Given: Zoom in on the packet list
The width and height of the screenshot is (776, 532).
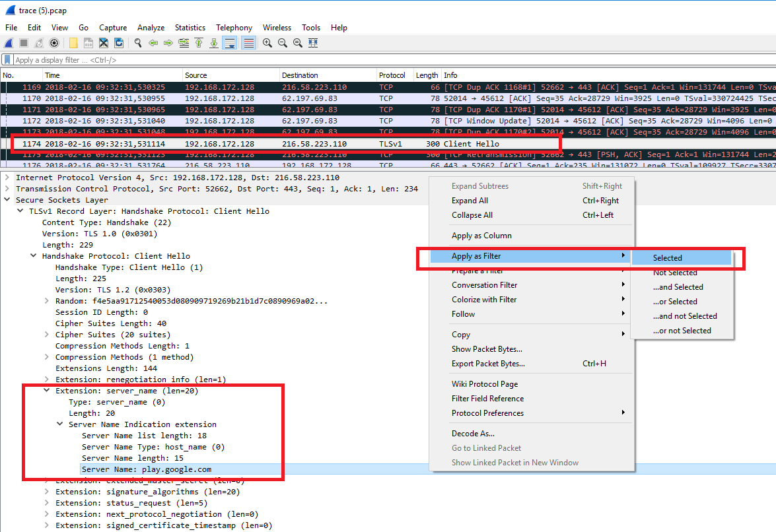Looking at the screenshot, I should (267, 42).
